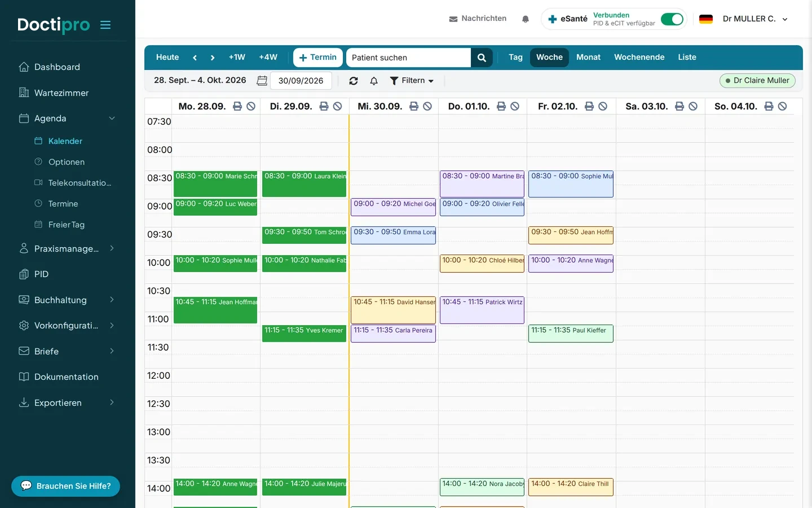812x508 pixels.
Task: Switch to Tag view
Action: click(x=515, y=58)
